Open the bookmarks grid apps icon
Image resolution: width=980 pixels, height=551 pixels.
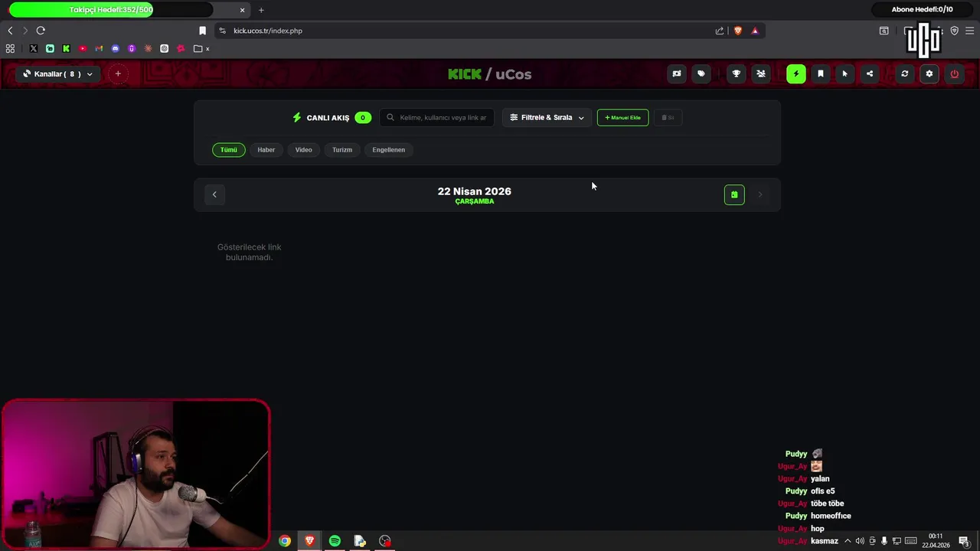click(10, 48)
